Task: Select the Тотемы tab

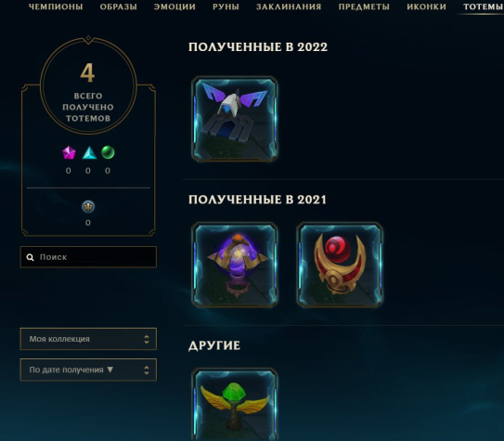Action: pos(483,6)
